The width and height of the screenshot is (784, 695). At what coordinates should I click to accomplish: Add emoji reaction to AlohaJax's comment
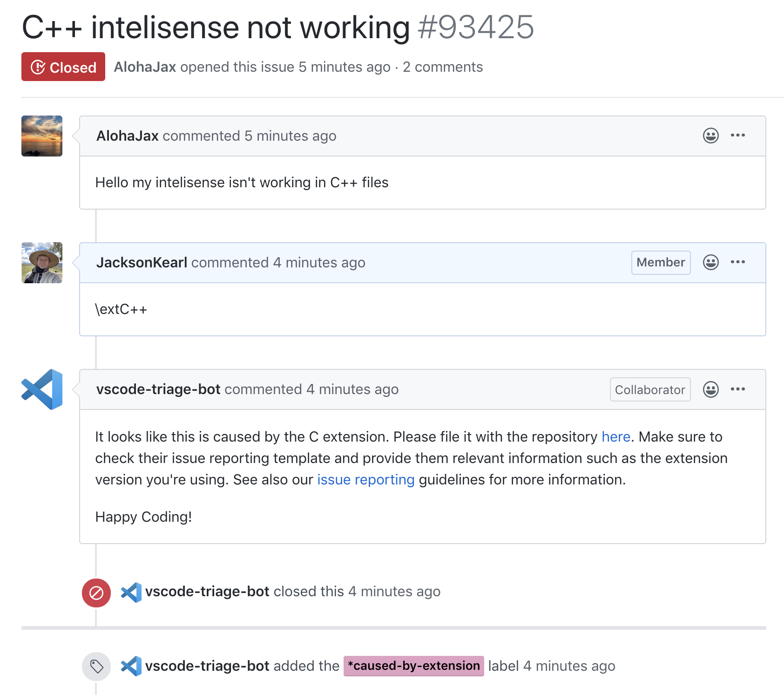pyautogui.click(x=710, y=136)
